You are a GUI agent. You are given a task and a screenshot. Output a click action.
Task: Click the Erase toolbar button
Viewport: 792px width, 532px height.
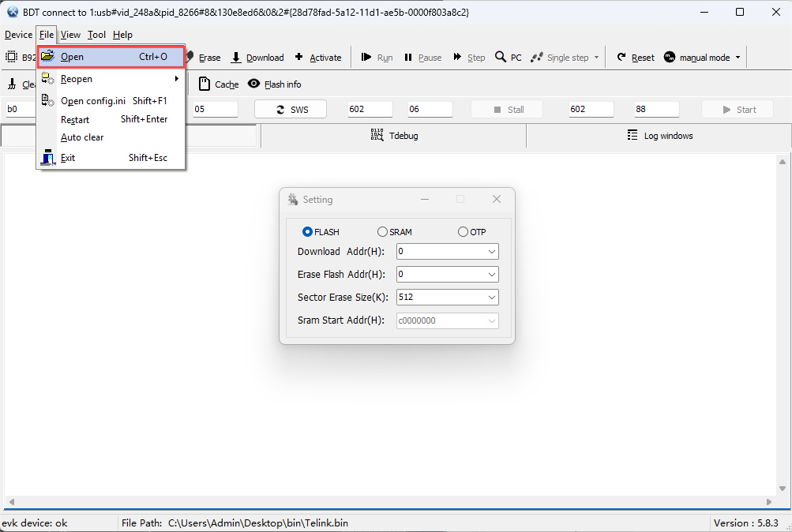pyautogui.click(x=204, y=58)
